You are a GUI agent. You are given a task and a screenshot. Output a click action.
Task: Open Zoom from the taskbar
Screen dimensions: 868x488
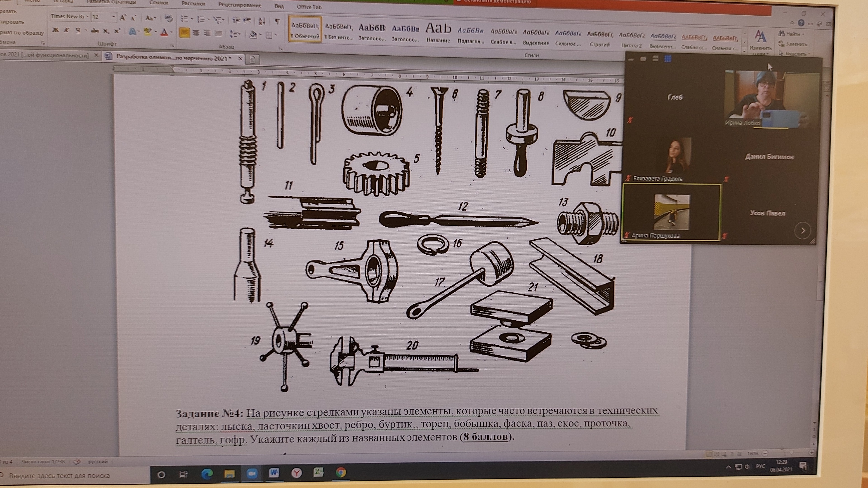(251, 474)
